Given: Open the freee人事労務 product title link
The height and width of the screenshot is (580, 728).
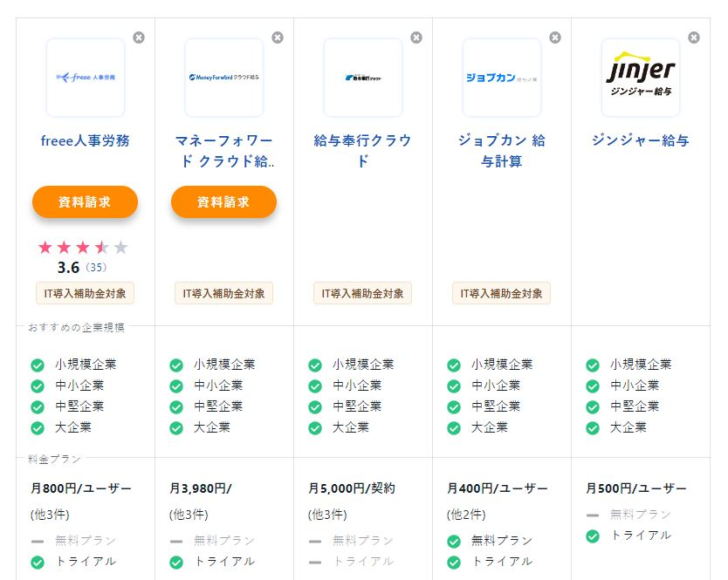Looking at the screenshot, I should coord(86,140).
